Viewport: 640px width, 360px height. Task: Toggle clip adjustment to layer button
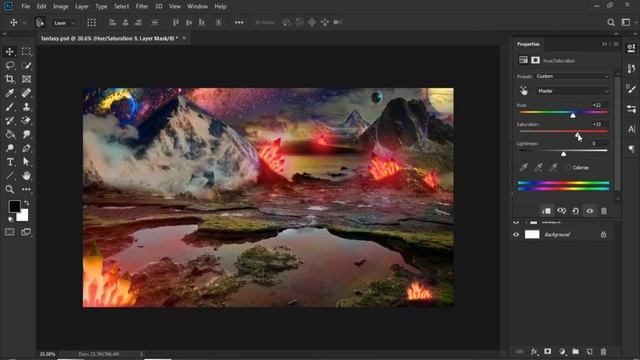(x=547, y=211)
